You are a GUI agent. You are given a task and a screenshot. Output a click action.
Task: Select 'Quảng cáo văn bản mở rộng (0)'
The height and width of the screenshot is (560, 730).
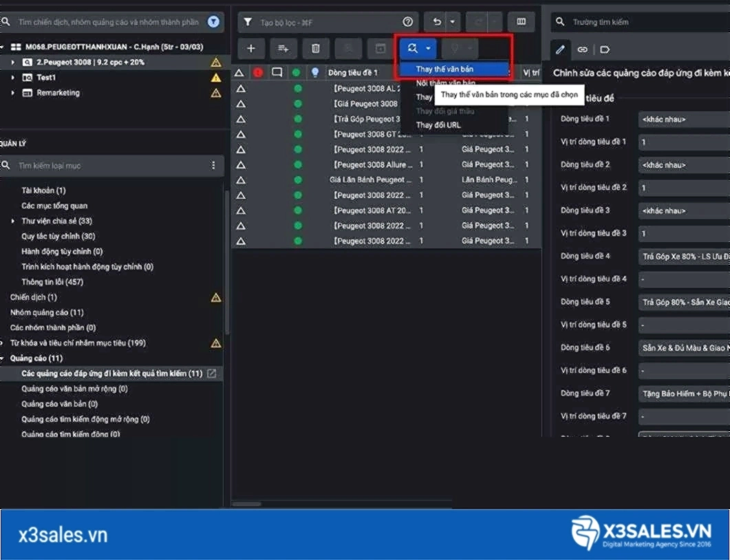74,389
